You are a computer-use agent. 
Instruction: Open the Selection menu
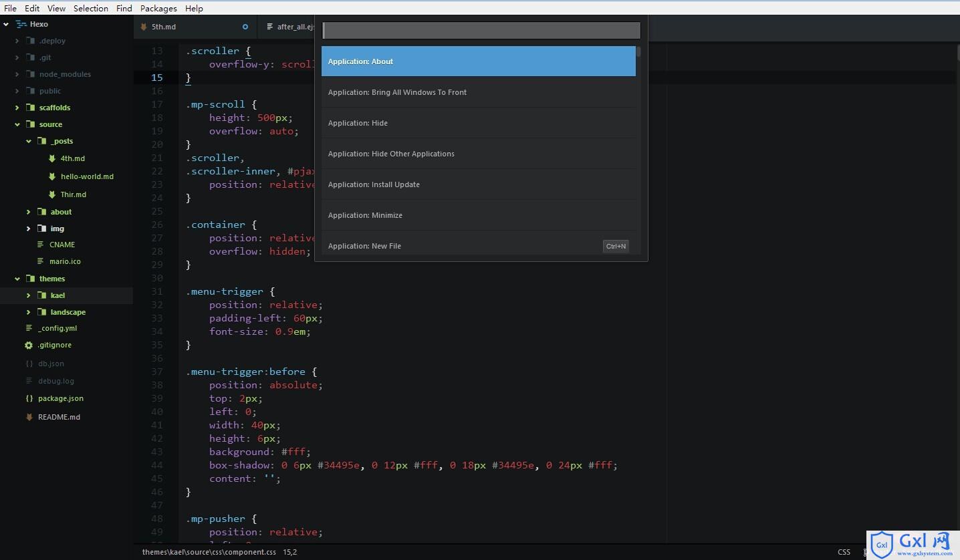pyautogui.click(x=91, y=8)
